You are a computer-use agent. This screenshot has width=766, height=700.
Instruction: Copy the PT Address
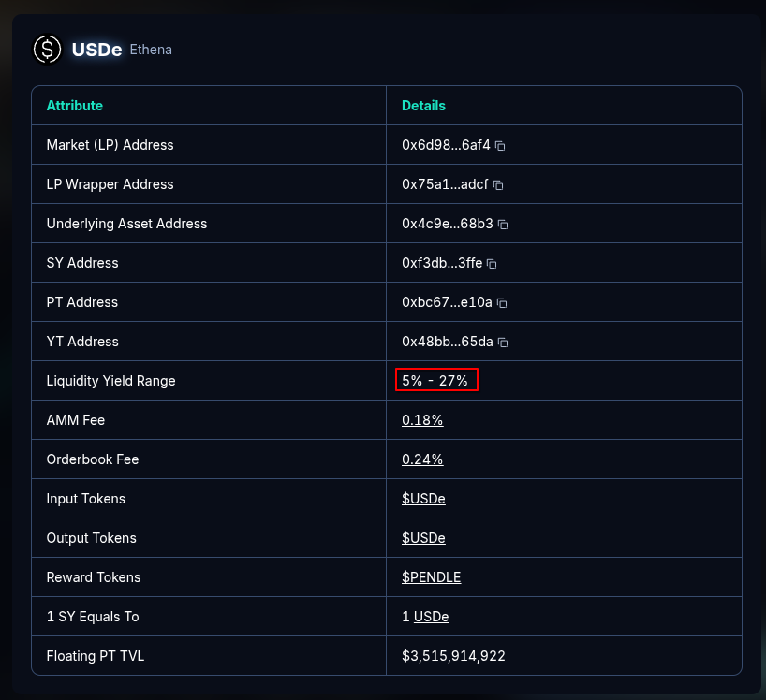pyautogui.click(x=502, y=303)
